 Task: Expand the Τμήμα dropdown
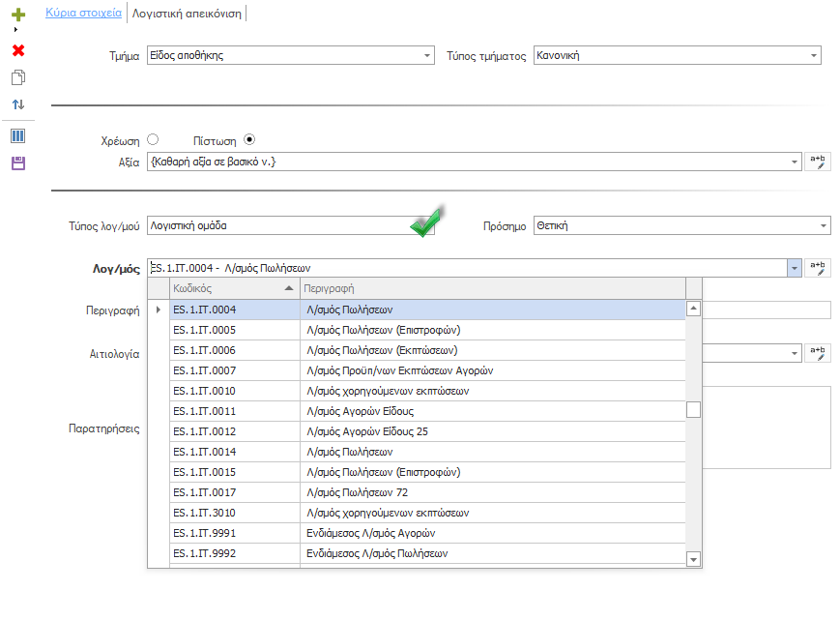click(x=427, y=56)
